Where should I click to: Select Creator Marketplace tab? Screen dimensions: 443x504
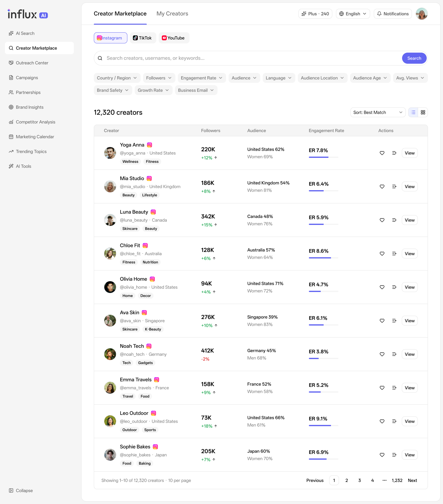pyautogui.click(x=120, y=14)
